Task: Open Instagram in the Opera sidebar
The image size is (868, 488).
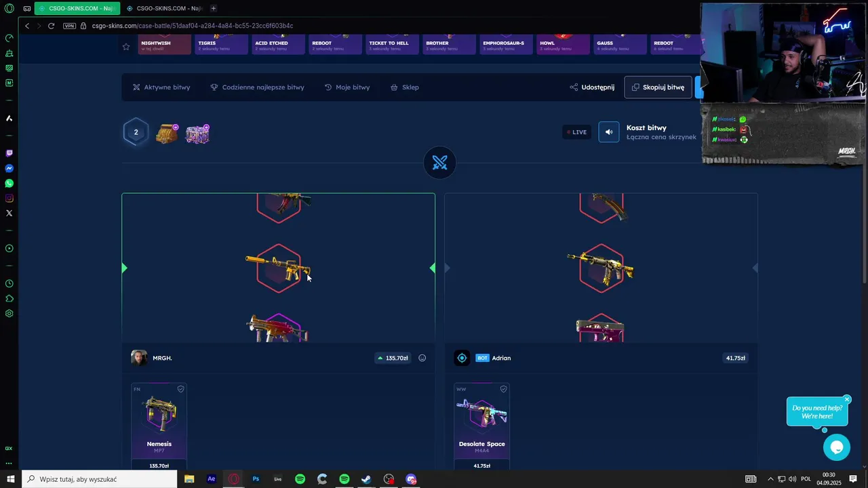Action: (x=9, y=198)
